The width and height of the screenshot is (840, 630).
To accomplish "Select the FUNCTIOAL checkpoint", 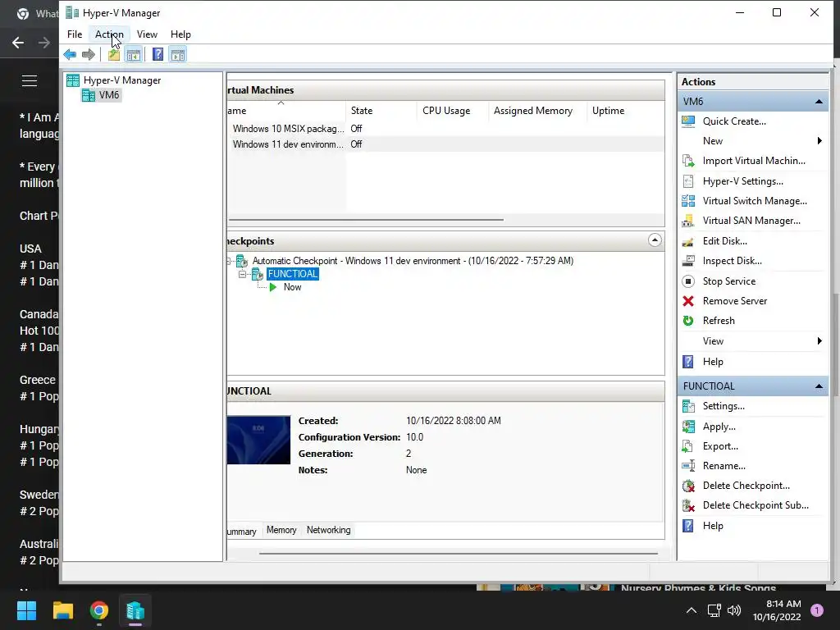I will (x=293, y=274).
